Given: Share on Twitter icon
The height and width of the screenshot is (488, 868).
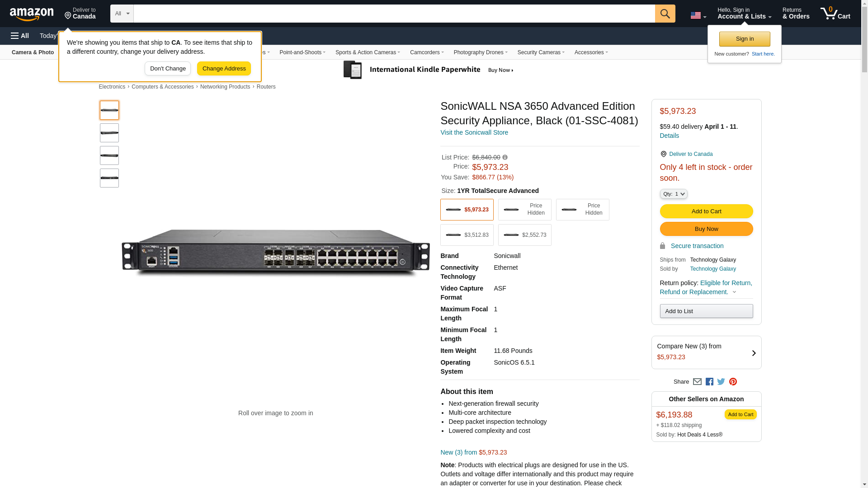Looking at the screenshot, I should point(721,382).
